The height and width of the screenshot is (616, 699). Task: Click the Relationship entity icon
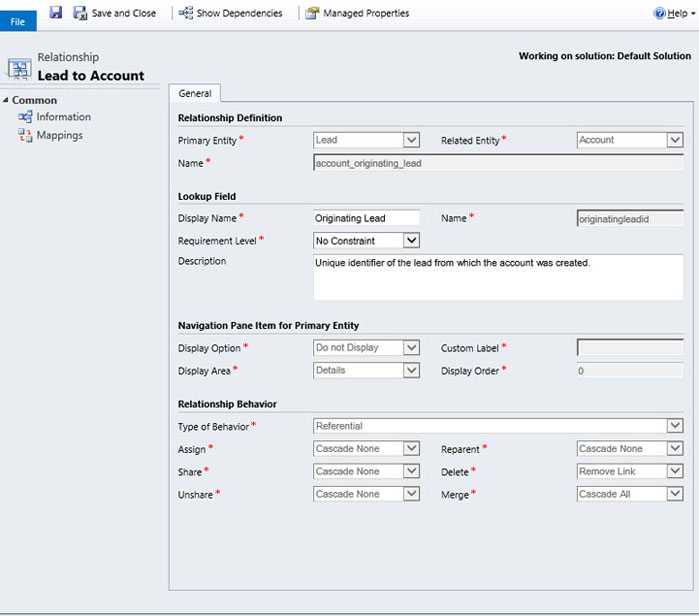coord(19,68)
